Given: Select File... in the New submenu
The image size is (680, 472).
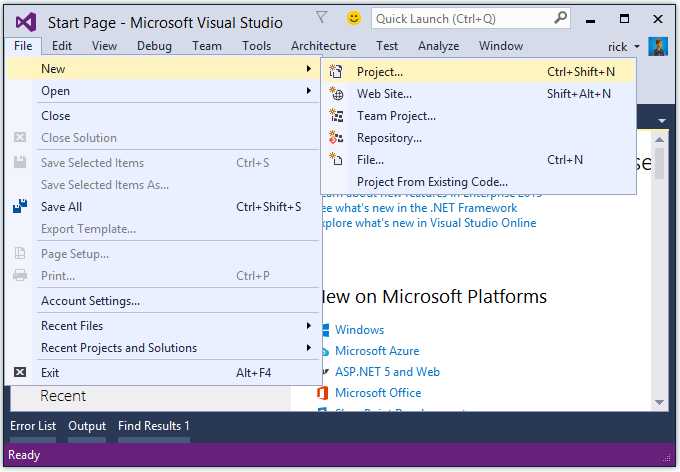Looking at the screenshot, I should [x=479, y=160].
